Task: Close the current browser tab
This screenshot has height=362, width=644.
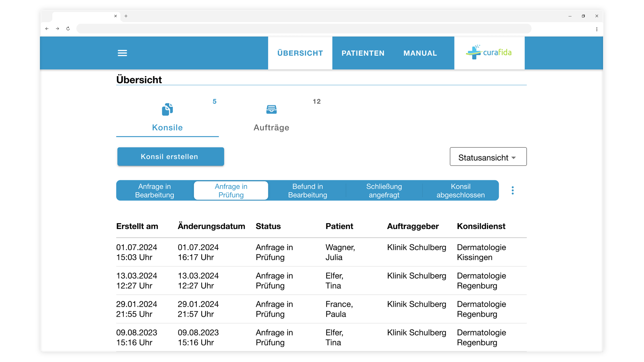Action: tap(115, 16)
